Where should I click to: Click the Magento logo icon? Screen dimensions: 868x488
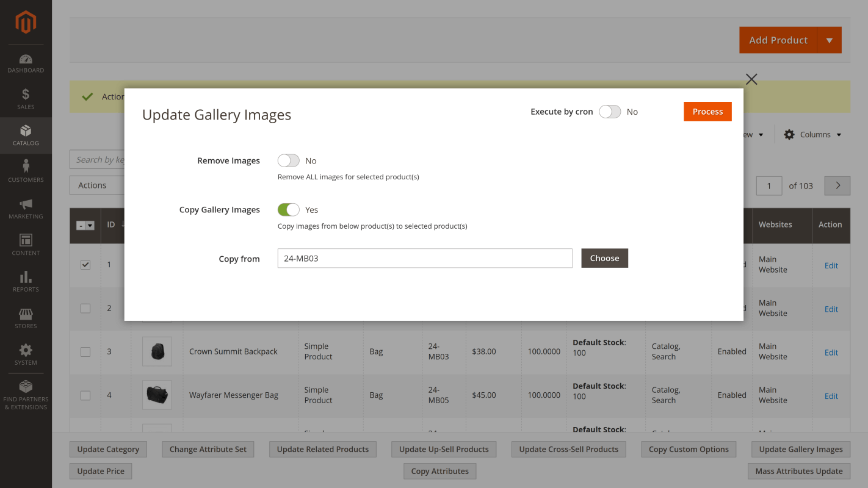[26, 23]
